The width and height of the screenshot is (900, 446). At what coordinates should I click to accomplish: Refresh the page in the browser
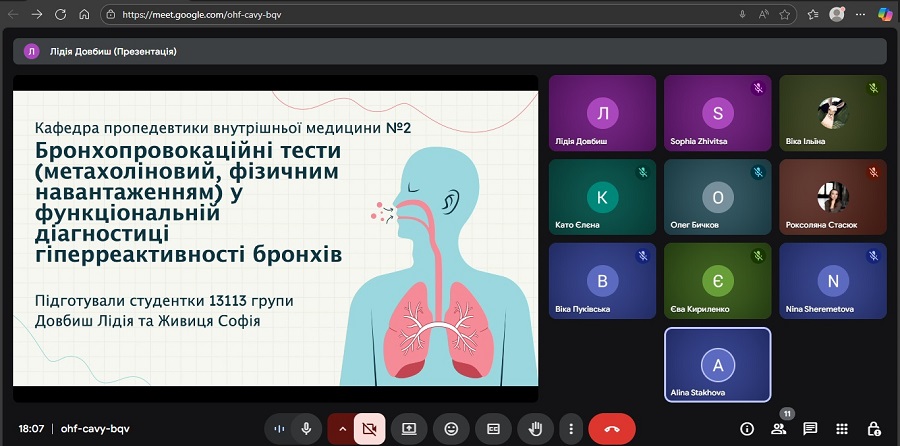60,15
